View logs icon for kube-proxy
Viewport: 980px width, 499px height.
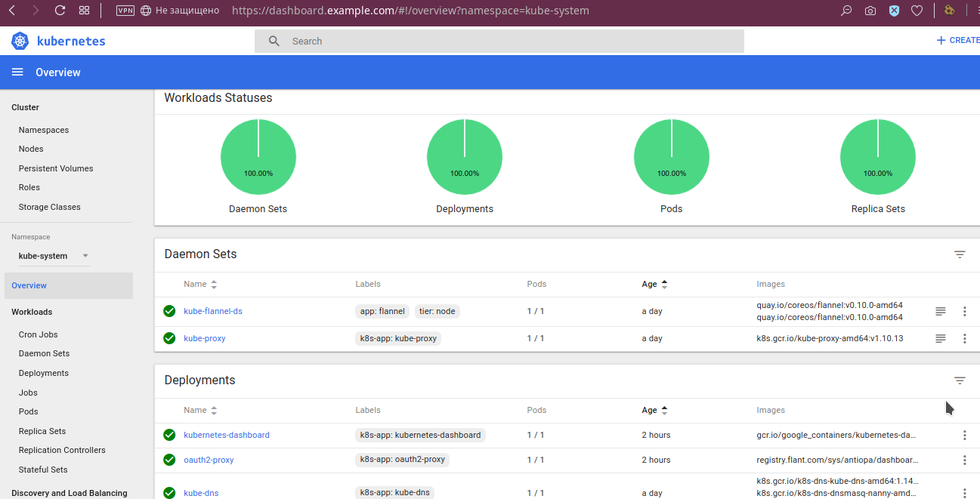pyautogui.click(x=941, y=338)
